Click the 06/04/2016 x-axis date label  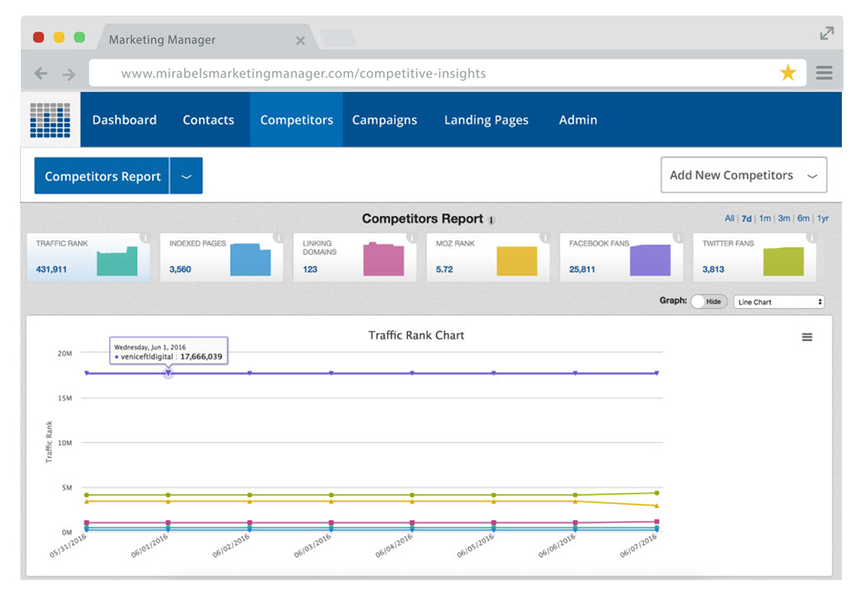[393, 545]
